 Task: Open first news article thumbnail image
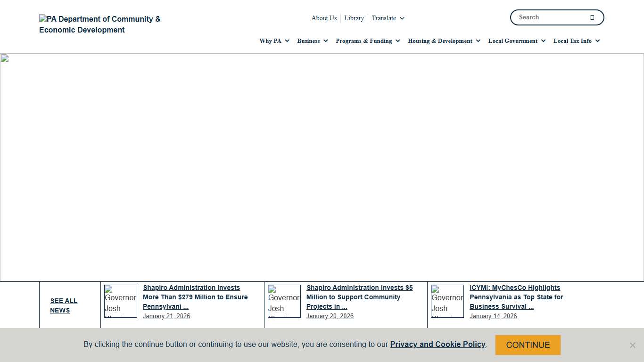121,301
